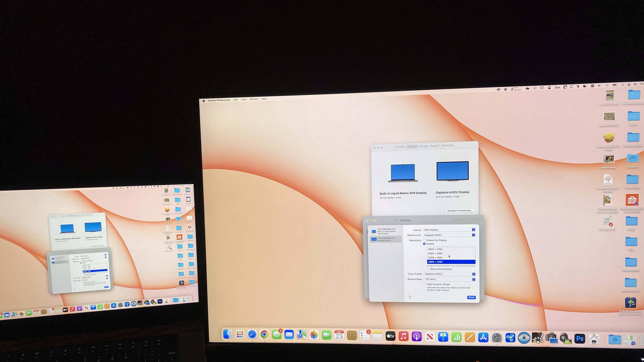Open the Use as dropdown
644x362 pixels.
coord(449,230)
